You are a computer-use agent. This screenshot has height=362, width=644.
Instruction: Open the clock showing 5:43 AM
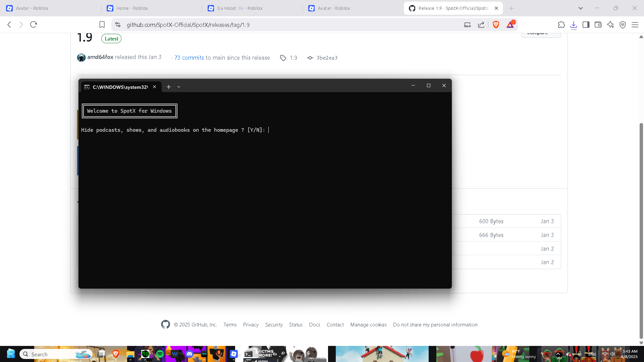630,354
